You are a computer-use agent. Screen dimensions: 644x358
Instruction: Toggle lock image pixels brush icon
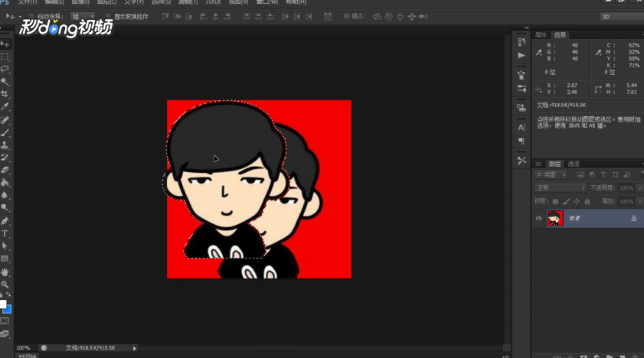coord(566,201)
